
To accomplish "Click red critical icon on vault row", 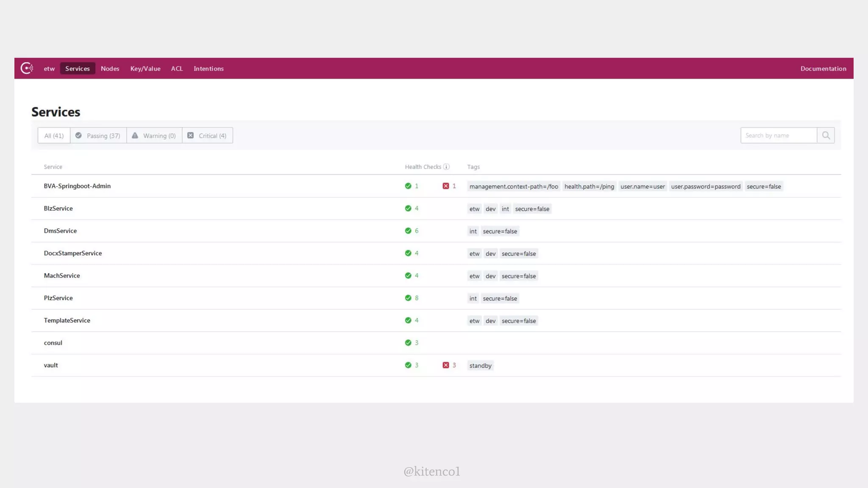I will (x=445, y=365).
